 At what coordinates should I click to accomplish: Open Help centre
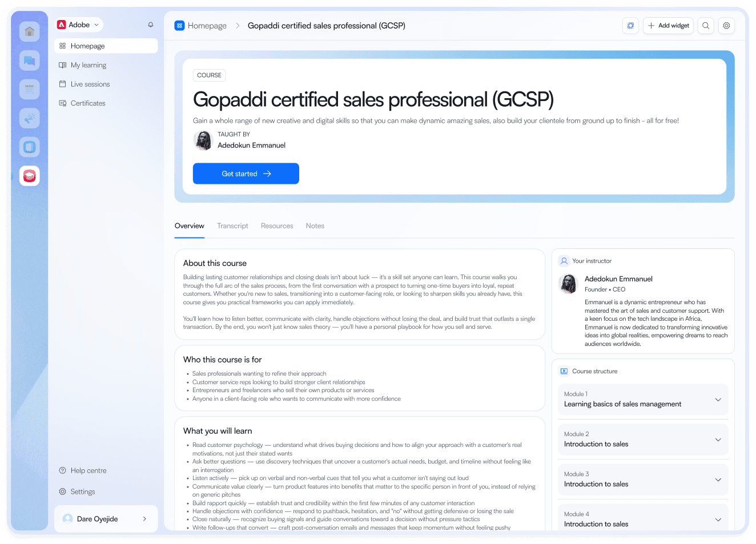83,470
